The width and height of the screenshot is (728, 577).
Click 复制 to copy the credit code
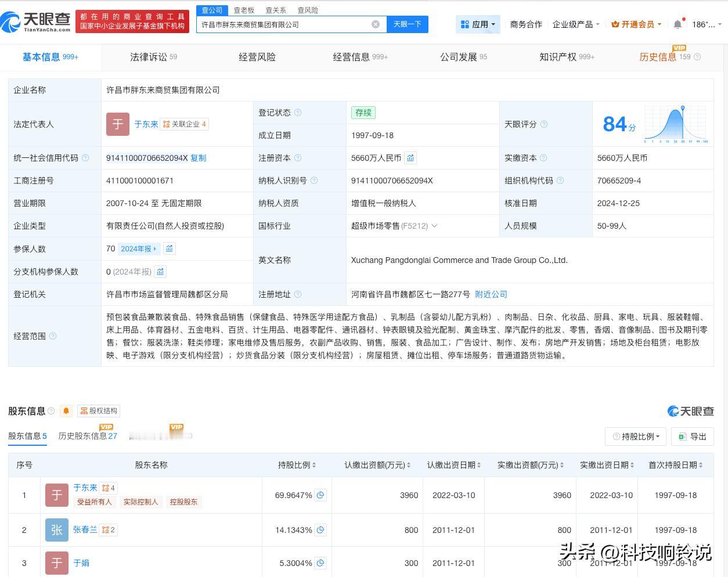pos(198,158)
